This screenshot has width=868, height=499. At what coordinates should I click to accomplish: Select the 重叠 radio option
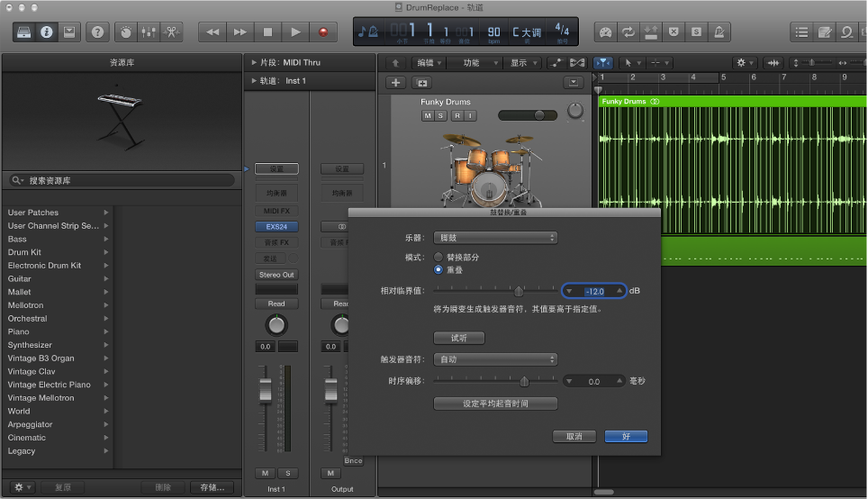(439, 269)
